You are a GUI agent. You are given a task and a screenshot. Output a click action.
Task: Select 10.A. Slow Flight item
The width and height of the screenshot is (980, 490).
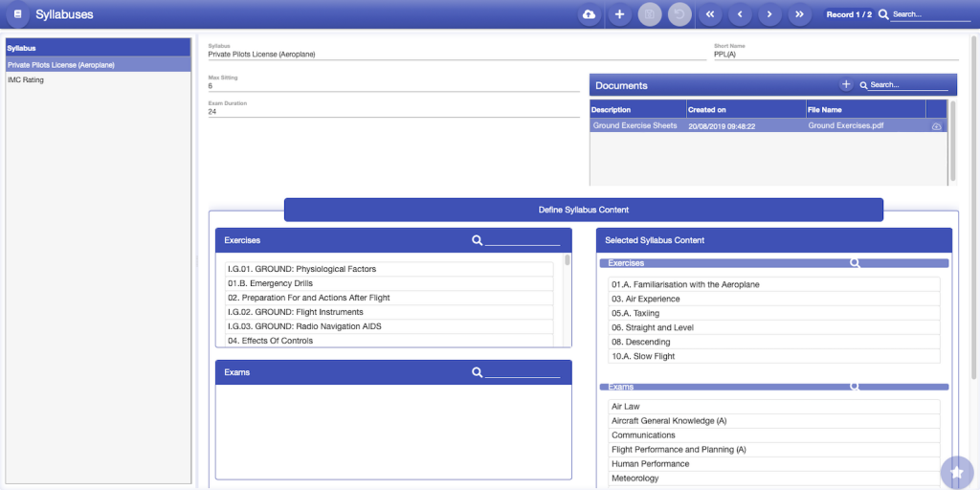pos(774,356)
